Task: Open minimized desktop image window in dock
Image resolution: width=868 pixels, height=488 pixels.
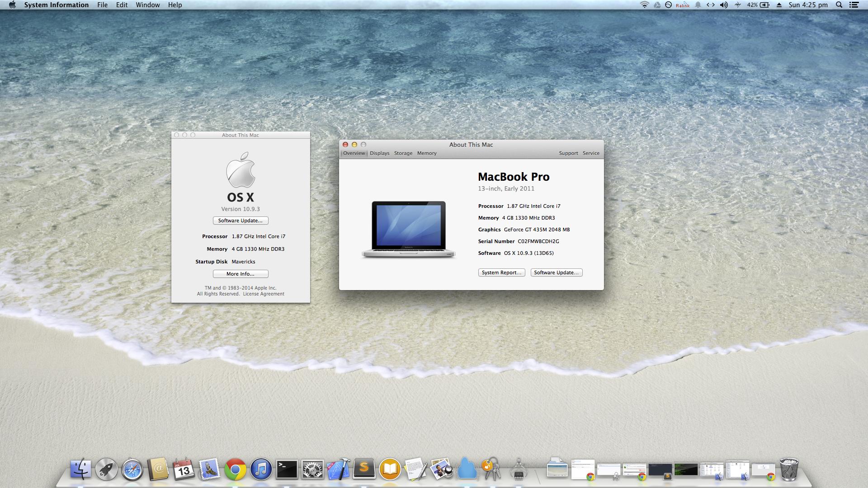Action: 557,469
